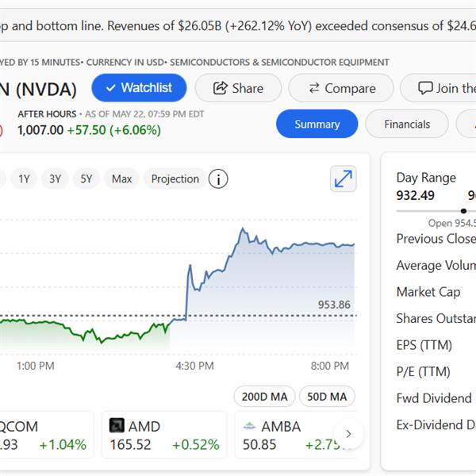Click the AMD logo icon
Viewport: 476px width, 476px height.
(x=117, y=425)
